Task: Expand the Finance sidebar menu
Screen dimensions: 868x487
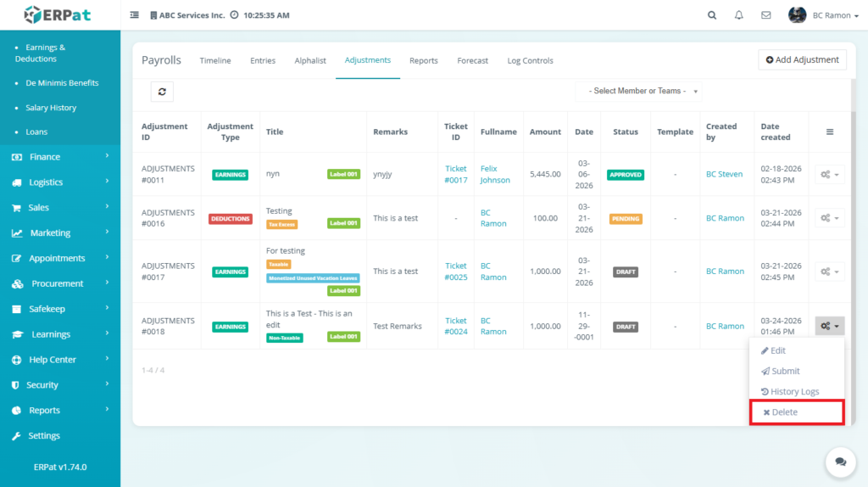Action: tap(59, 157)
